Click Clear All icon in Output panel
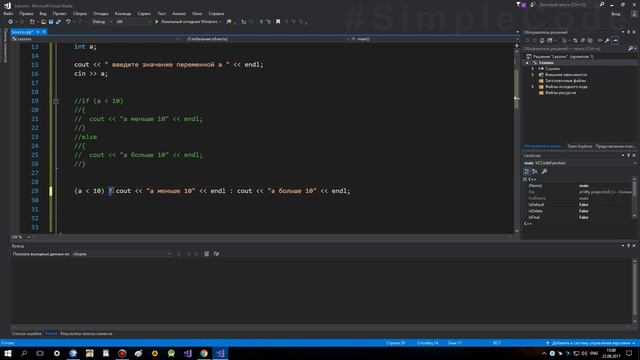640x360 pixels. point(207,254)
